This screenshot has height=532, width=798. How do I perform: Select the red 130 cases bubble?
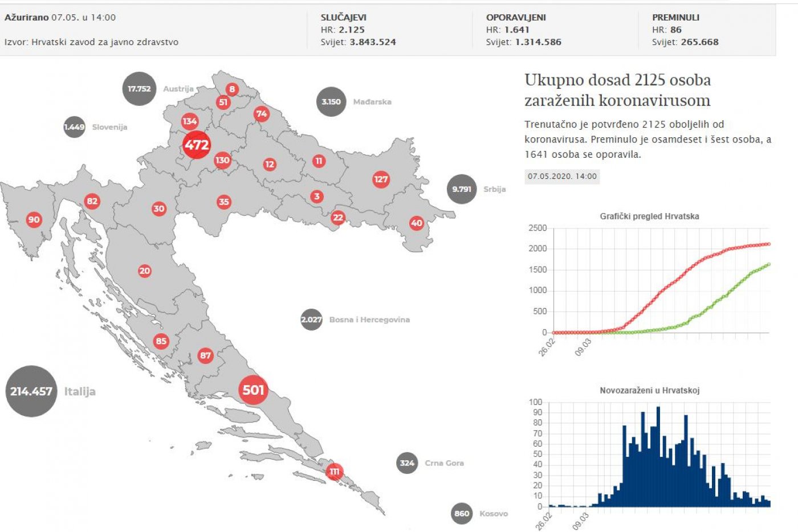pyautogui.click(x=222, y=160)
